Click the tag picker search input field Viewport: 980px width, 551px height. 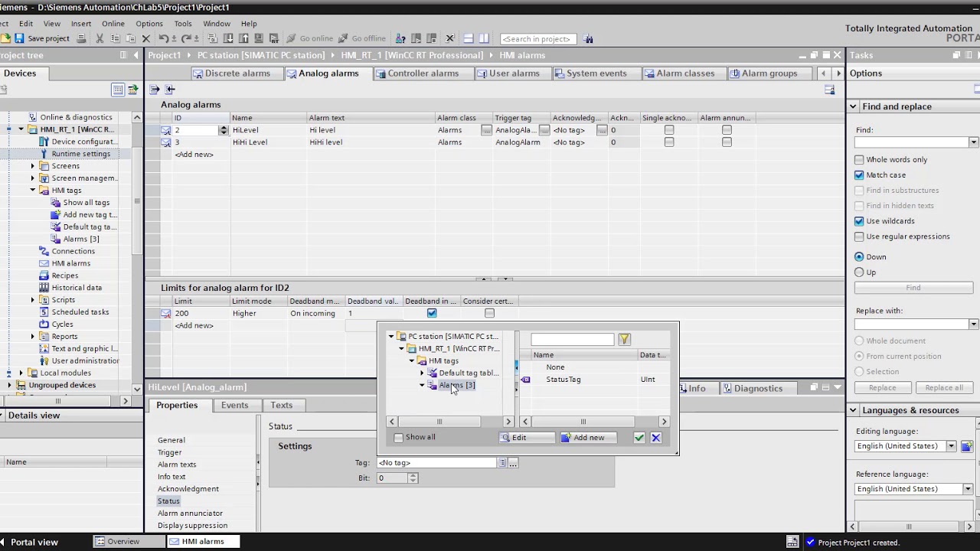click(573, 339)
